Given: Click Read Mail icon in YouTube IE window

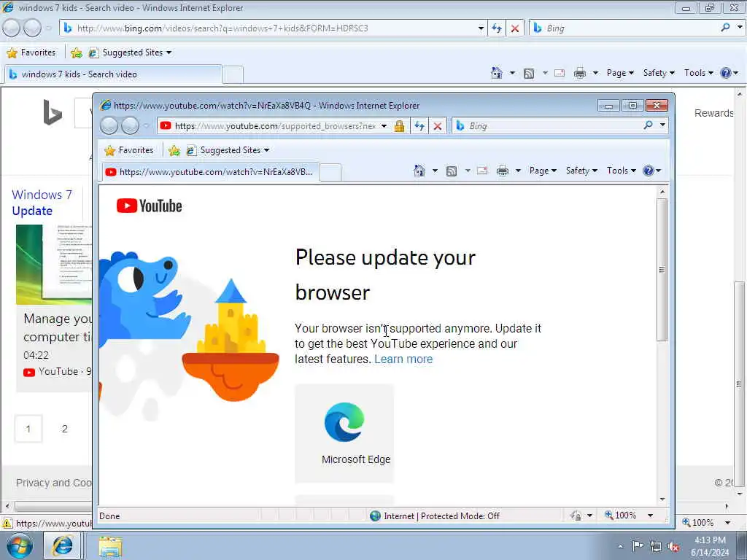Looking at the screenshot, I should [482, 171].
